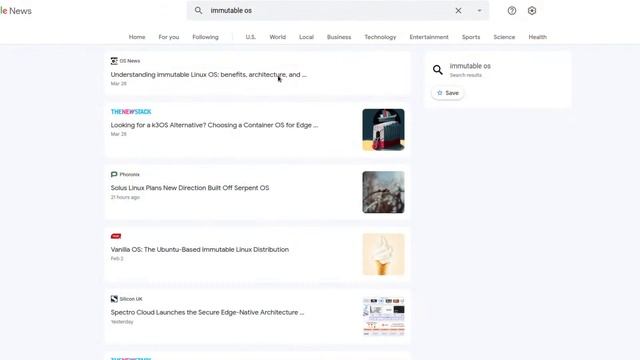This screenshot has width=640, height=360.
Task: Click the Silicon UK source icon
Action: (x=114, y=299)
